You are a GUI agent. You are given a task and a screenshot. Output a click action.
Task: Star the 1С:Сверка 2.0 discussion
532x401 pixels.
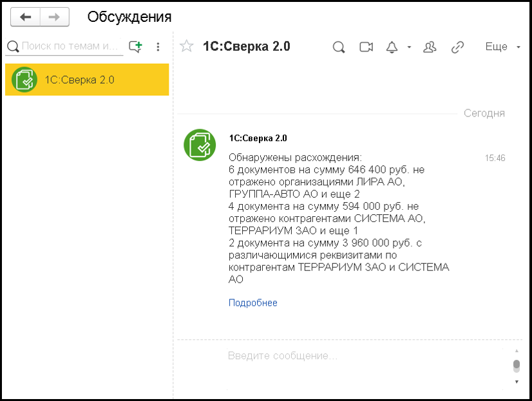(187, 46)
